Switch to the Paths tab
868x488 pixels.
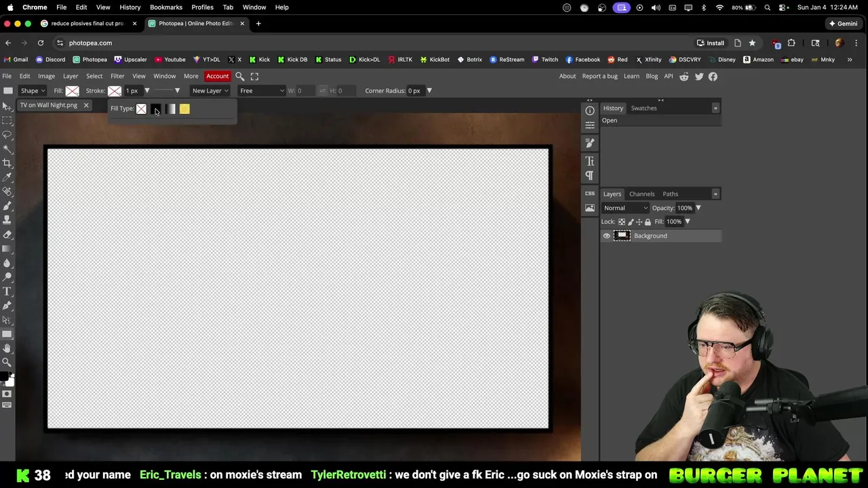click(x=670, y=194)
